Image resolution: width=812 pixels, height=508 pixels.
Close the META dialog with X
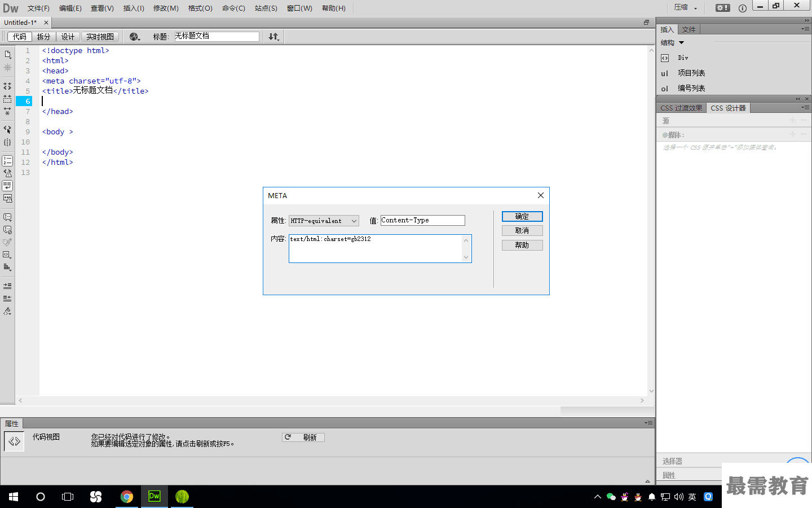541,195
